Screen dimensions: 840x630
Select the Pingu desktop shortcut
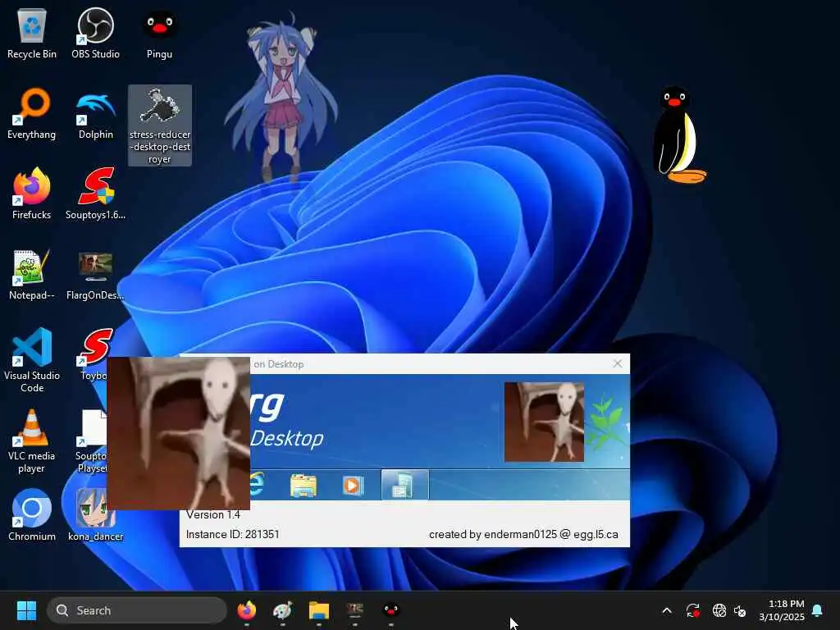click(x=160, y=33)
